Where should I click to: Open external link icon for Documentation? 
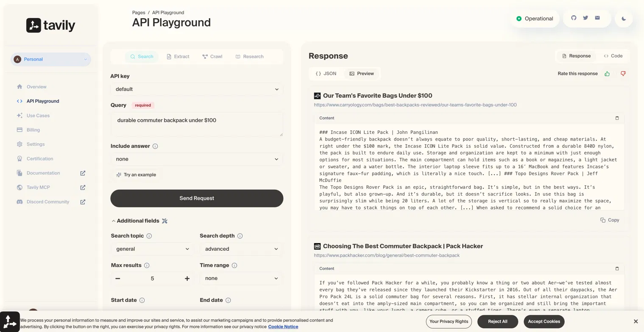83,173
